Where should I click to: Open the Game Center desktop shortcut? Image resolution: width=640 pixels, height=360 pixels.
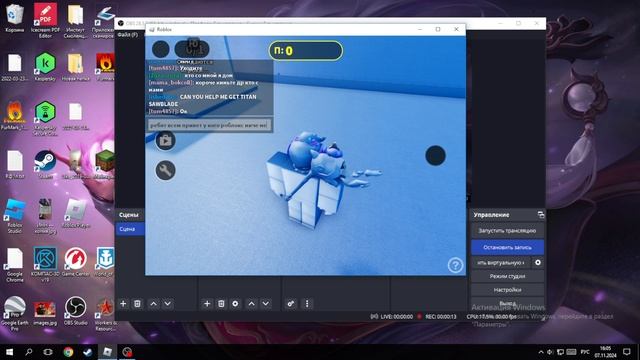tap(76, 262)
